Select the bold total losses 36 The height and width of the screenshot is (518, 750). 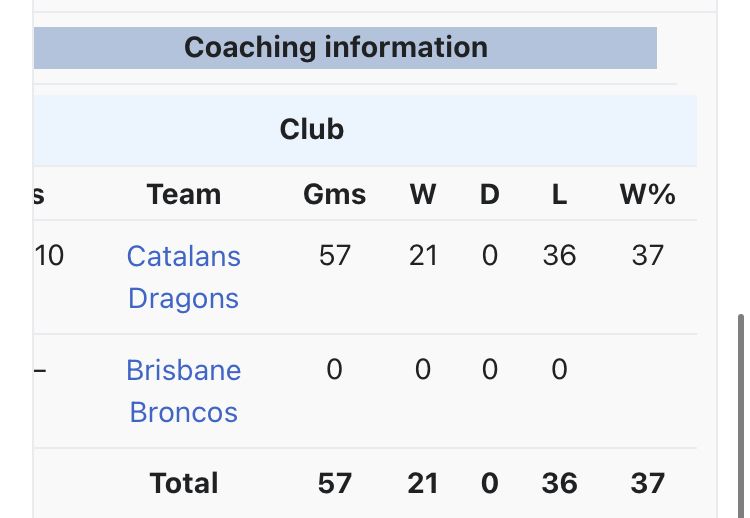560,483
